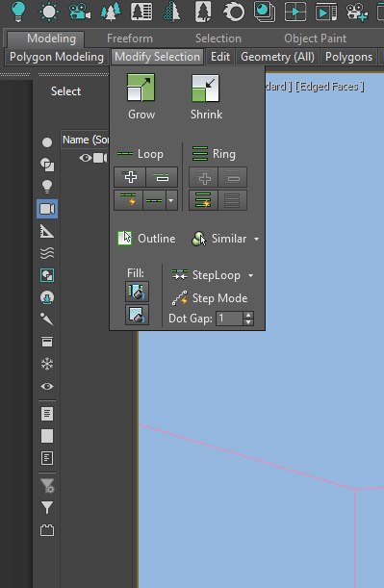Screen dimensions: 384x588
Task: Click the upper Fill icon
Action: coord(137,292)
